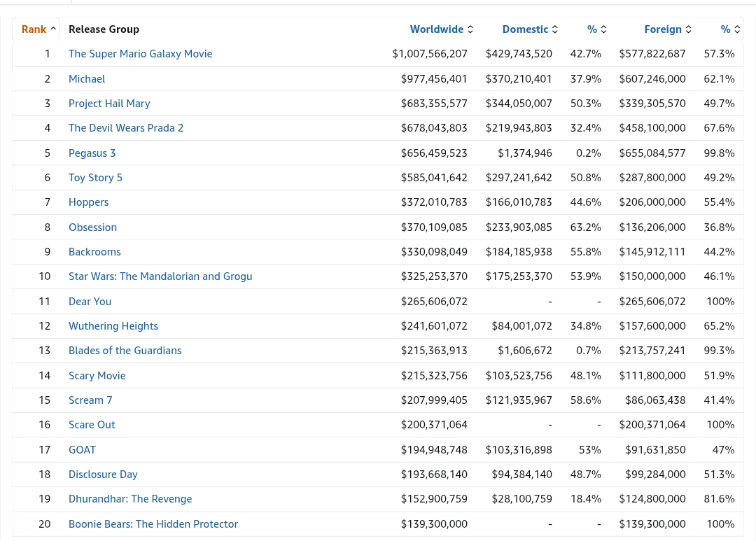The width and height of the screenshot is (756, 541).
Task: Open Dhurandhar: The Revenge page
Action: (130, 500)
